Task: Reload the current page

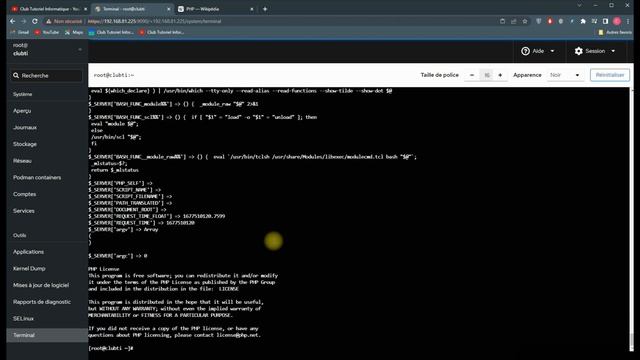Action: point(35,21)
